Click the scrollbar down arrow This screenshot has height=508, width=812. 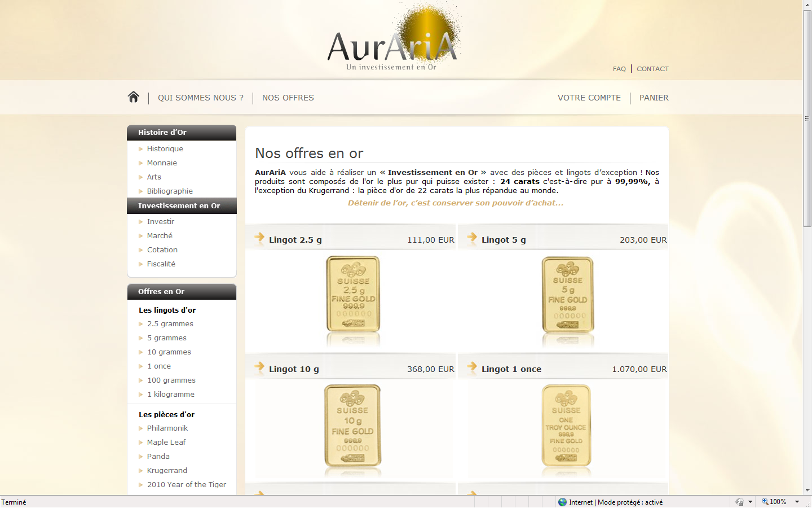(807, 491)
